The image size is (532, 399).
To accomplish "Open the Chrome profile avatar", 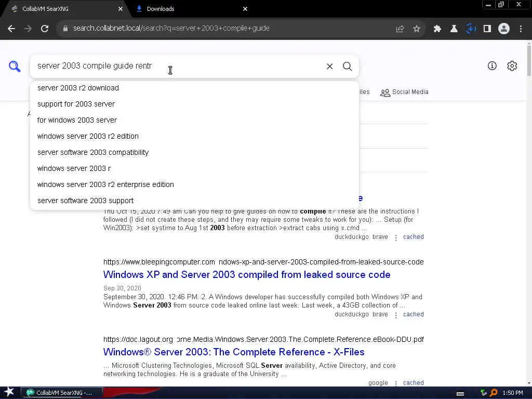I will tap(504, 29).
